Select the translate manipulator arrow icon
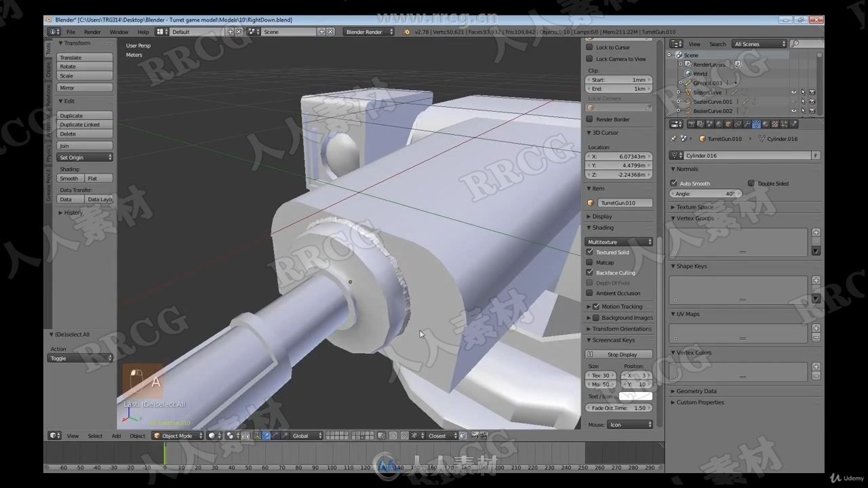This screenshot has height=488, width=868. (267, 436)
